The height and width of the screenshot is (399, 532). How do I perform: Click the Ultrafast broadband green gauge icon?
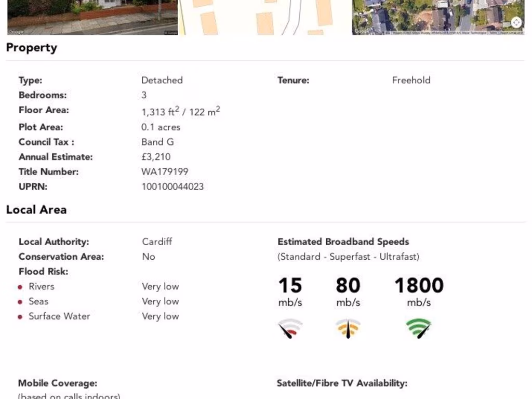(419, 328)
